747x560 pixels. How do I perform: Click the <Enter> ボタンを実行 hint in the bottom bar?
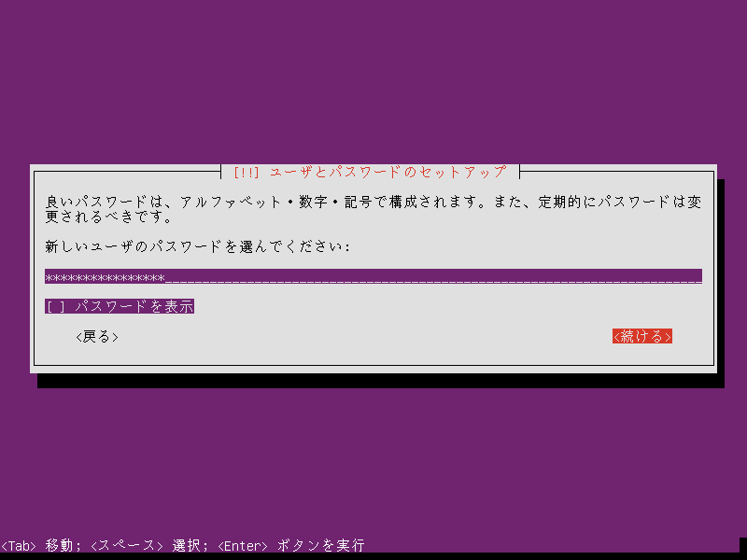(291, 545)
